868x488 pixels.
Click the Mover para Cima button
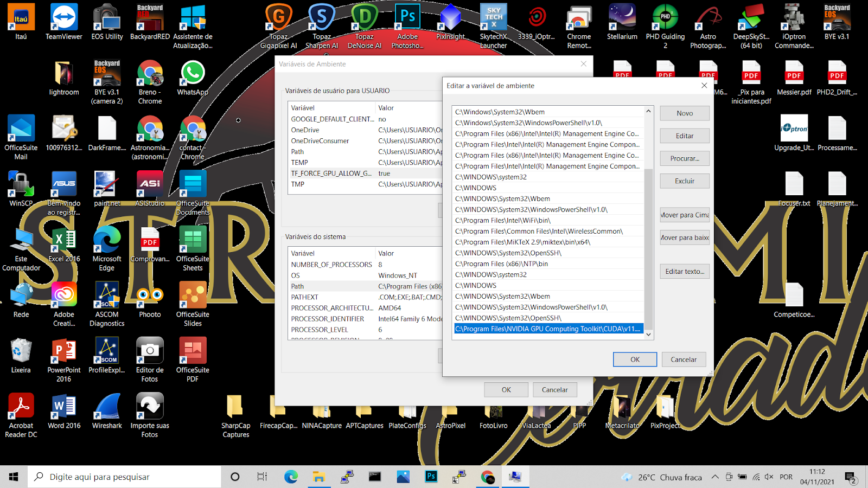pyautogui.click(x=685, y=215)
